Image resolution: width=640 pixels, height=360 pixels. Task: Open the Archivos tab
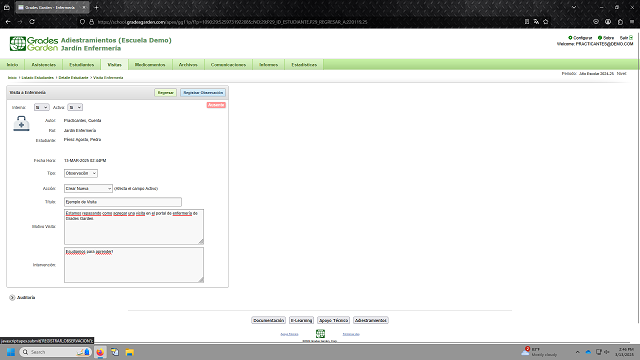[x=188, y=64]
